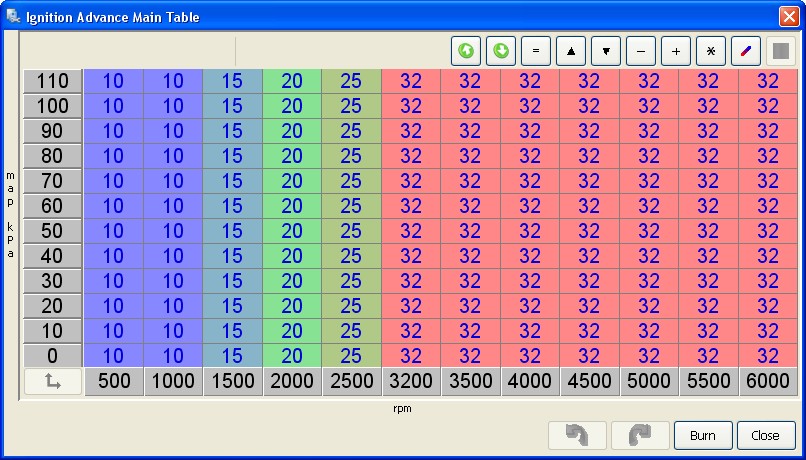Select the 70 kPa row header
Image resolution: width=806 pixels, height=460 pixels.
pos(53,181)
